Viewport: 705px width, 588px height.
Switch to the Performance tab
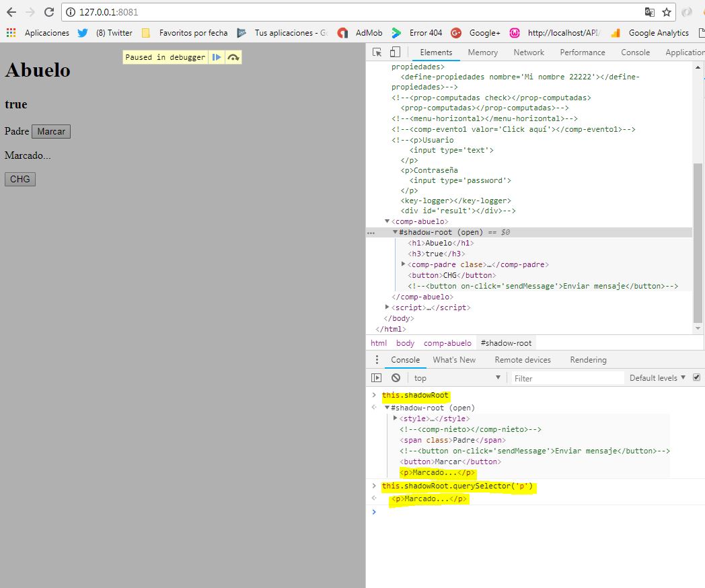(583, 52)
